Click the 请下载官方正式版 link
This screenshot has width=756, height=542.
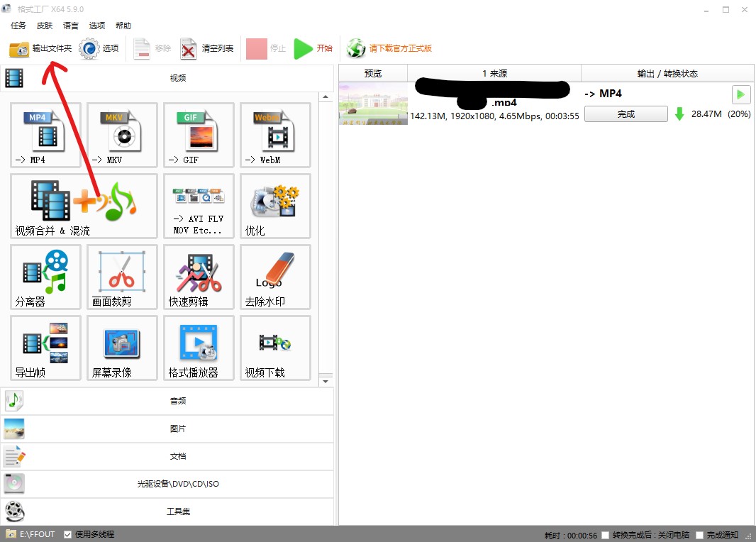point(399,48)
